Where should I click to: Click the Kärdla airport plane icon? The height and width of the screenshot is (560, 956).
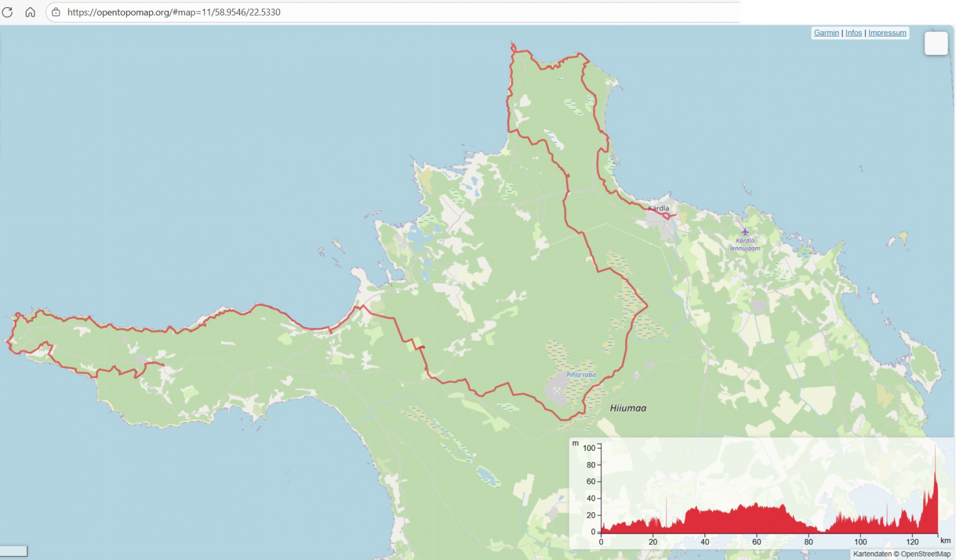pos(744,232)
